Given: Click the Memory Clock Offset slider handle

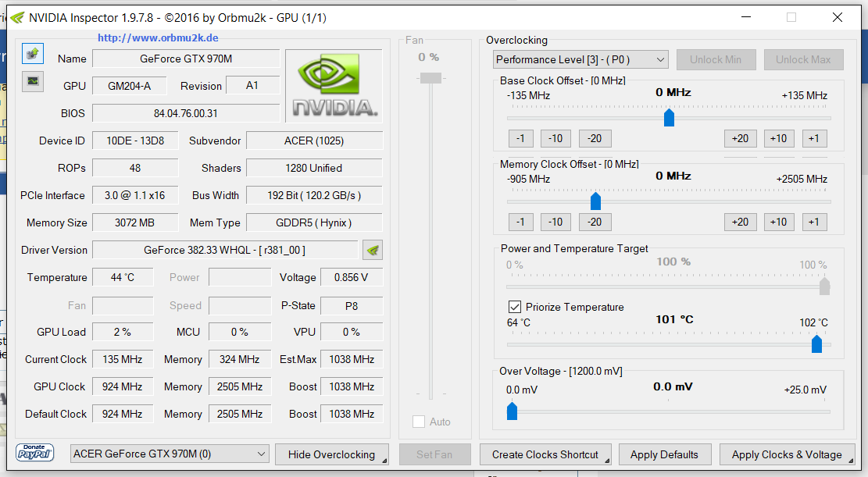Looking at the screenshot, I should point(595,201).
